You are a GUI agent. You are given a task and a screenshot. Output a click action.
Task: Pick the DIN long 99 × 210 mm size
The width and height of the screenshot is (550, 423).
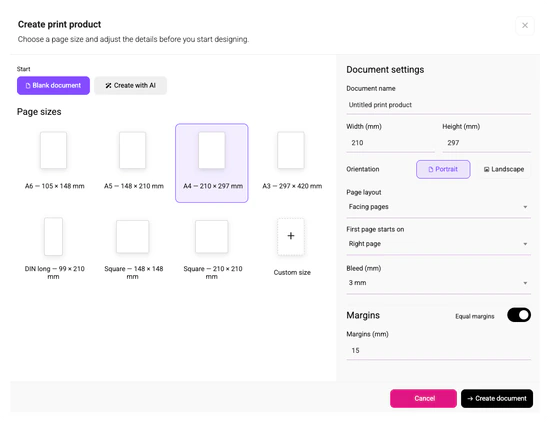click(x=54, y=248)
